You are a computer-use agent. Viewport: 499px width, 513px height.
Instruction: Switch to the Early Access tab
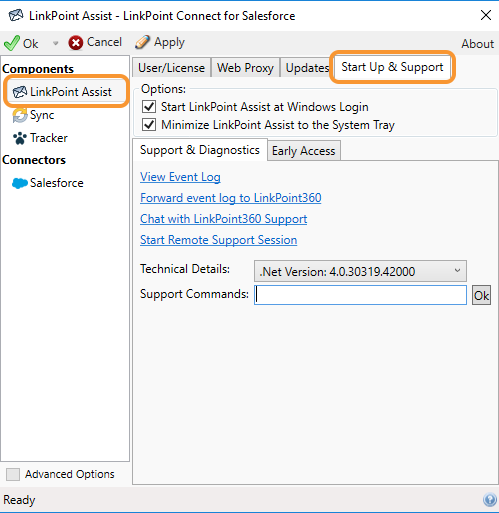coord(304,151)
